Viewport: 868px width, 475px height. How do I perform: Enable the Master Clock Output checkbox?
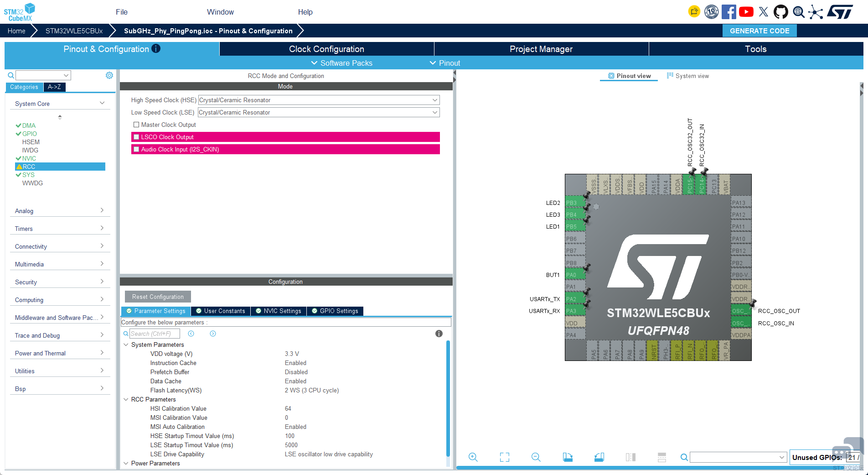point(136,125)
